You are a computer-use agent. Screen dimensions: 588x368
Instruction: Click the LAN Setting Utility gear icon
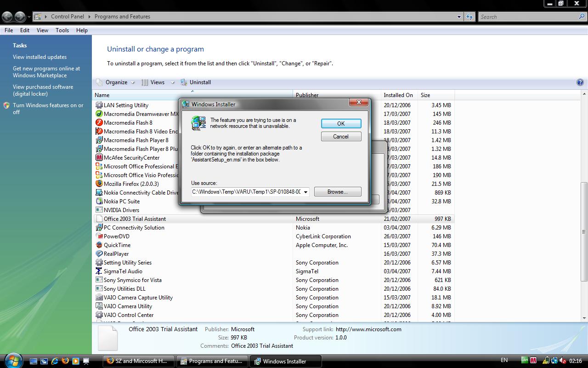pos(99,105)
